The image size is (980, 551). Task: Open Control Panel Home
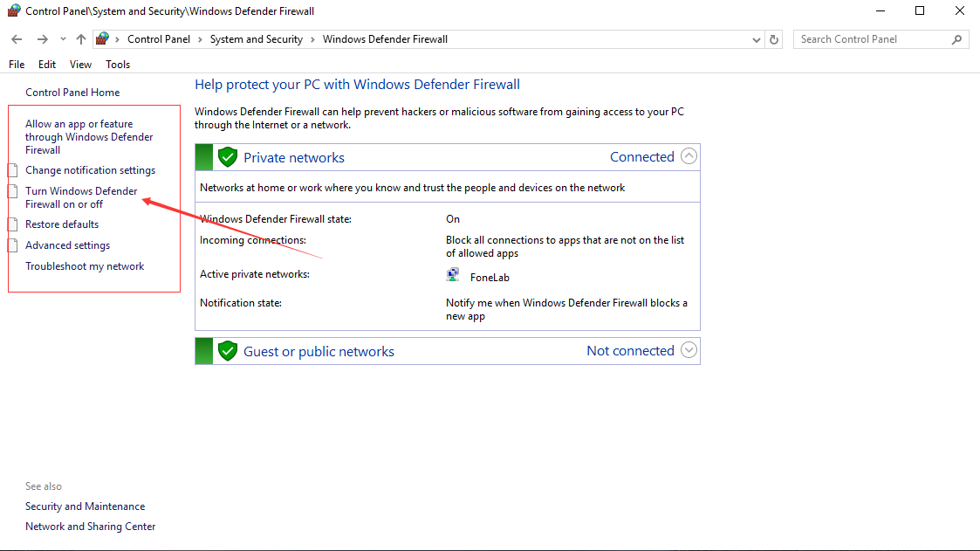tap(72, 93)
